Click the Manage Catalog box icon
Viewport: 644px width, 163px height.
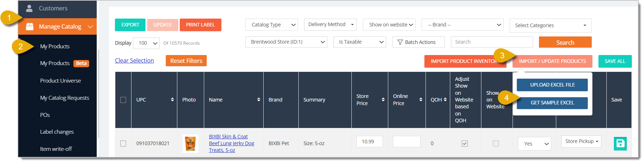pyautogui.click(x=30, y=26)
